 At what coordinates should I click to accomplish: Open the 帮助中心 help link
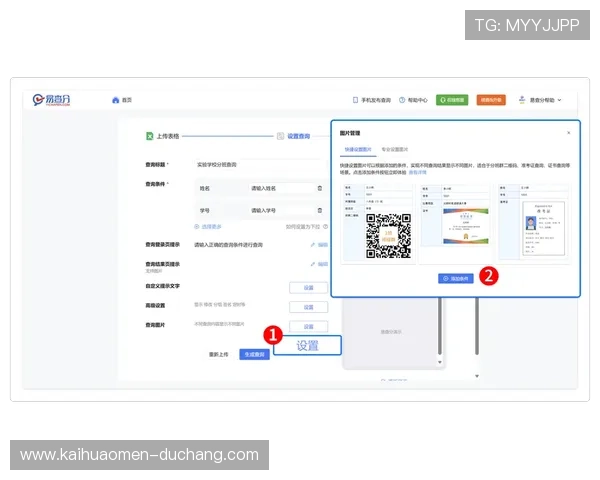(x=413, y=100)
